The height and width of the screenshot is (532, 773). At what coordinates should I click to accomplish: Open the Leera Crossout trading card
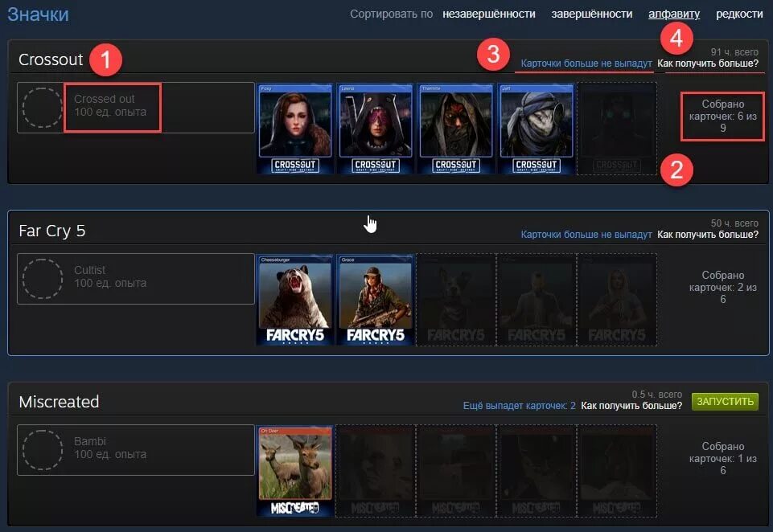coord(375,129)
